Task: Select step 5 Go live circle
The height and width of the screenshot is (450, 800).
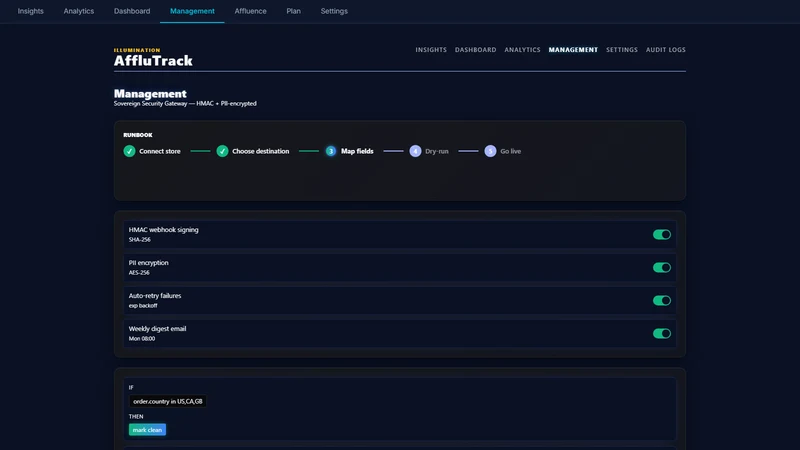Action: 490,151
